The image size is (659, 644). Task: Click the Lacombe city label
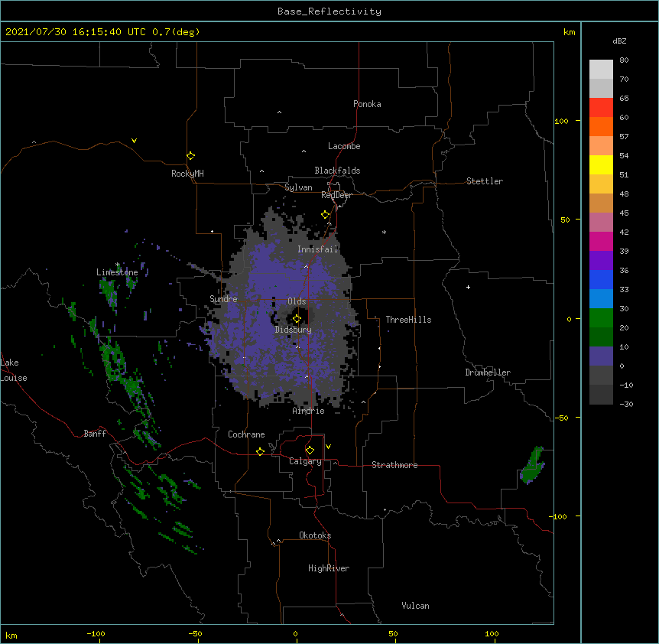(x=344, y=146)
